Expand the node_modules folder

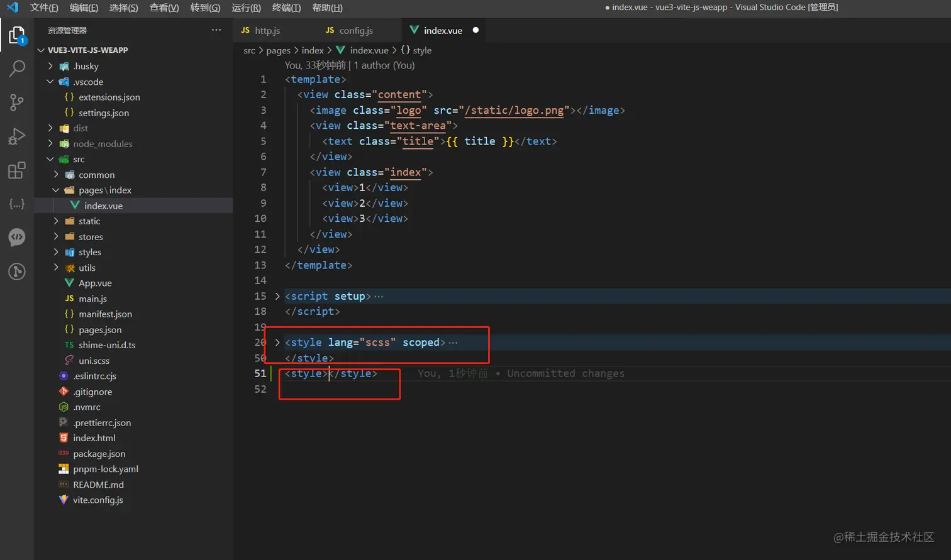[102, 144]
